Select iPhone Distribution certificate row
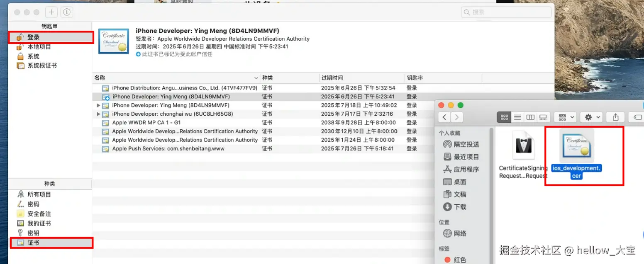 [263, 88]
